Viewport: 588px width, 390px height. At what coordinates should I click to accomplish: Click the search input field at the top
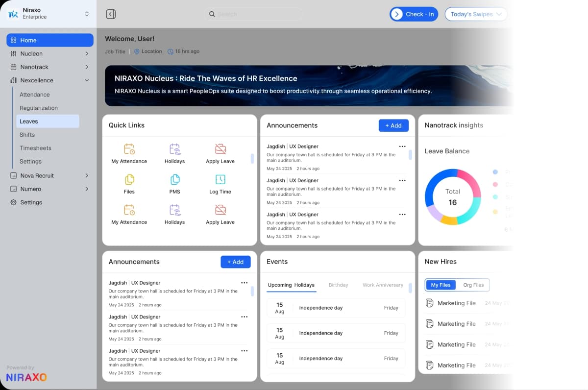click(x=253, y=14)
